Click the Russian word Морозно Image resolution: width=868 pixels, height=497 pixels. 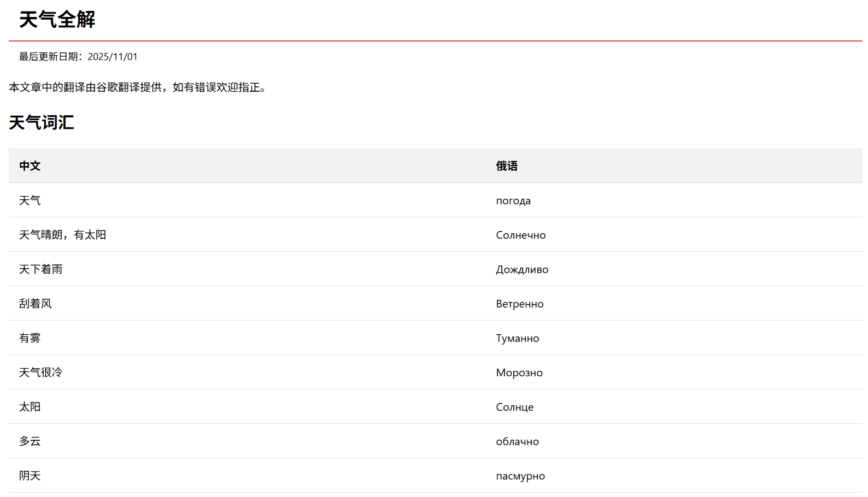pos(519,372)
